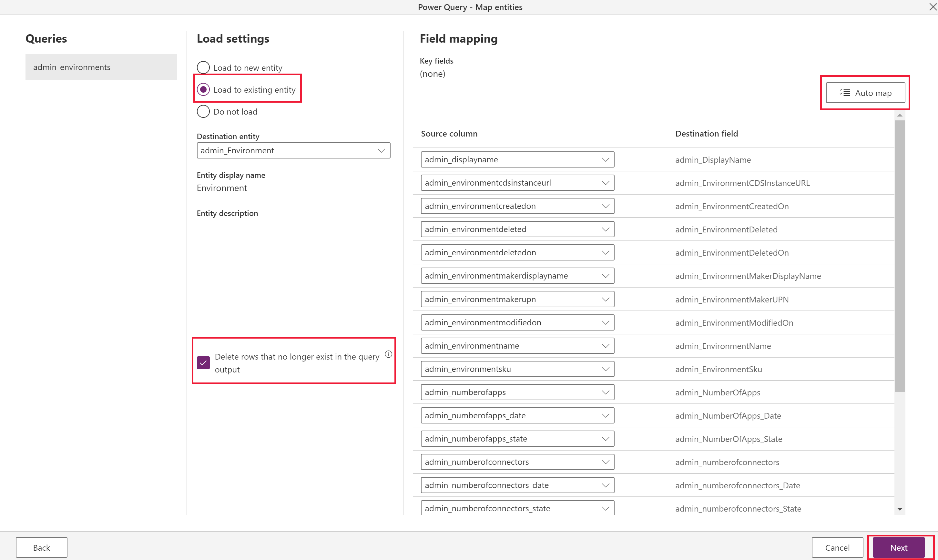
Task: Click the Auto map icon button
Action: click(867, 93)
